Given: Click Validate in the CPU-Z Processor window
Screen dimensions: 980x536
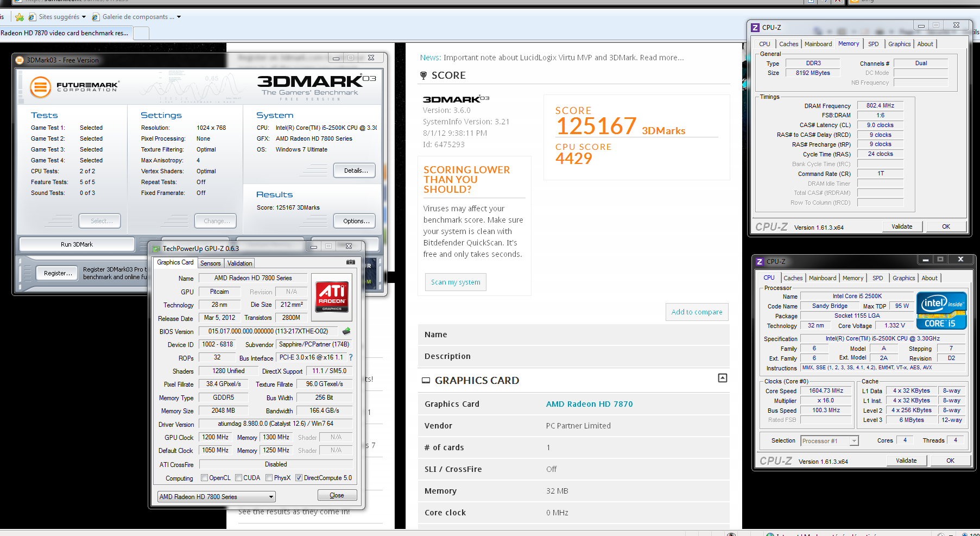Looking at the screenshot, I should pyautogui.click(x=906, y=461).
